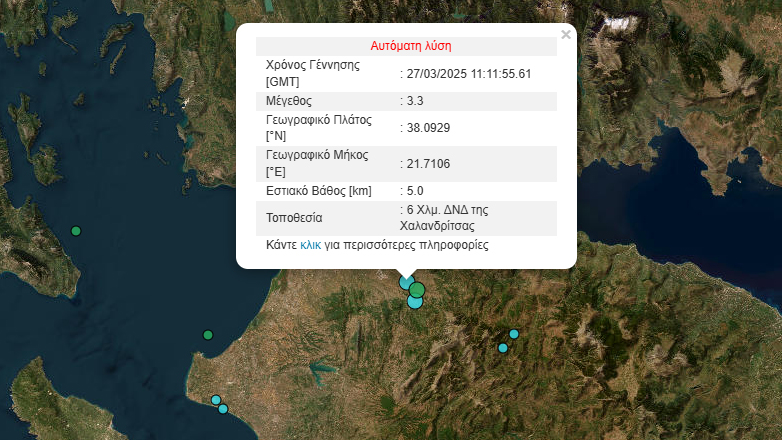The height and width of the screenshot is (440, 782).
Task: Select the lower cyan marker of the eastern mountain pair
Action: (503, 348)
